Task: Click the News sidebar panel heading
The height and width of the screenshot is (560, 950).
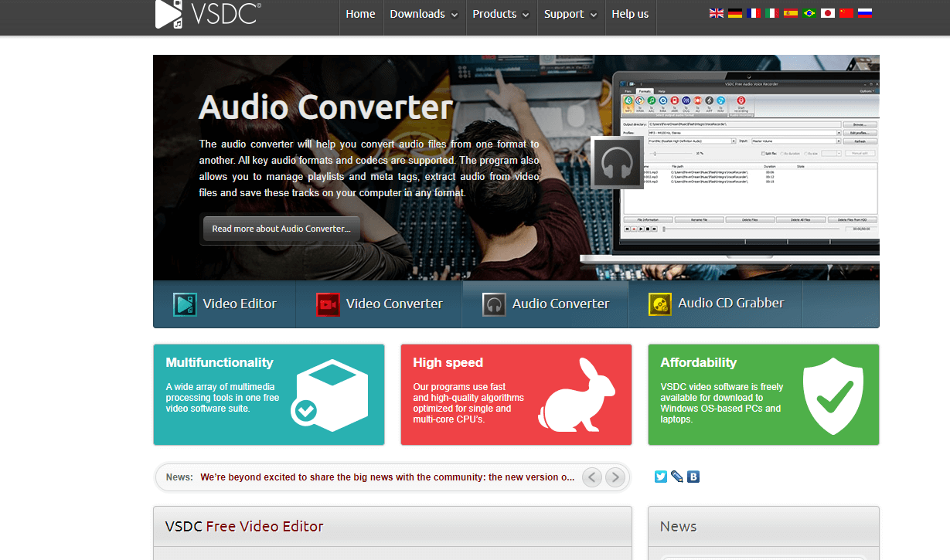Action: [678, 527]
